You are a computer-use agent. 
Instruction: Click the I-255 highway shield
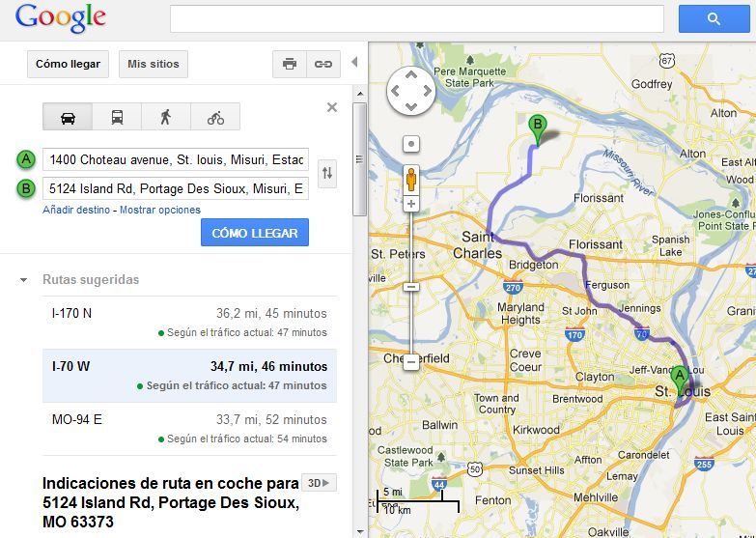[x=705, y=464]
